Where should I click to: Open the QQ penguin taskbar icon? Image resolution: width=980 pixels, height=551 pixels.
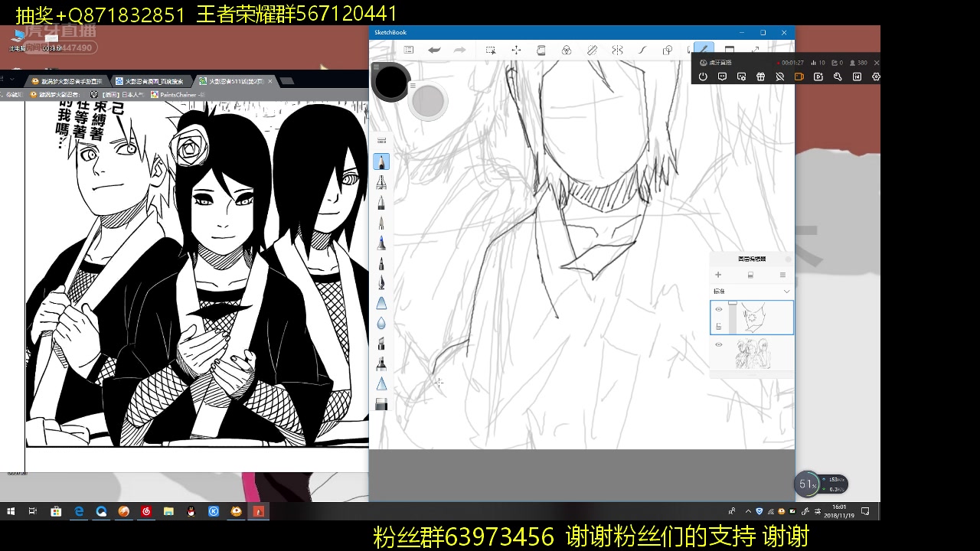[x=191, y=511]
